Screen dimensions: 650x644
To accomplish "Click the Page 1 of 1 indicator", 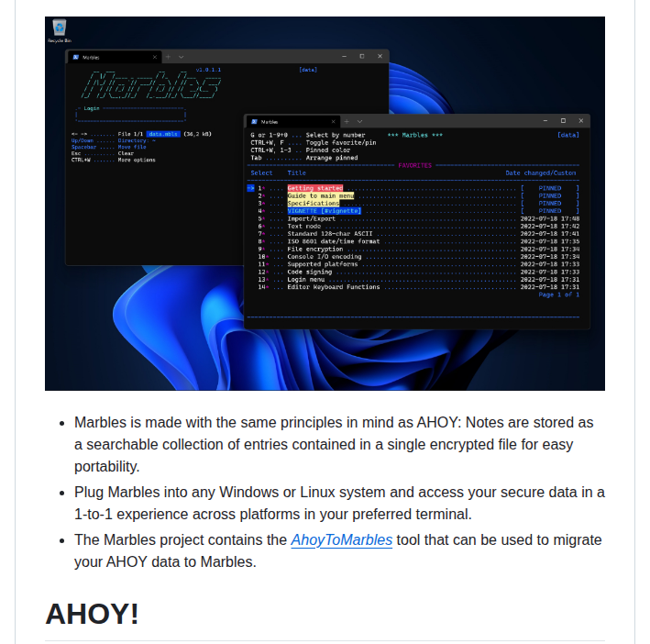I will click(558, 294).
